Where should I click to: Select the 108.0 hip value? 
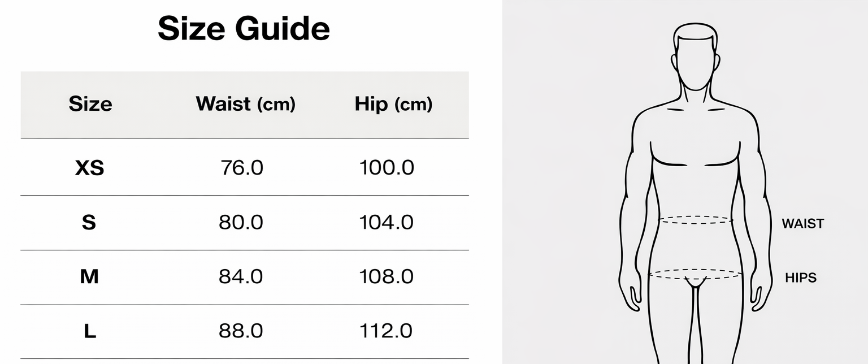pyautogui.click(x=387, y=277)
